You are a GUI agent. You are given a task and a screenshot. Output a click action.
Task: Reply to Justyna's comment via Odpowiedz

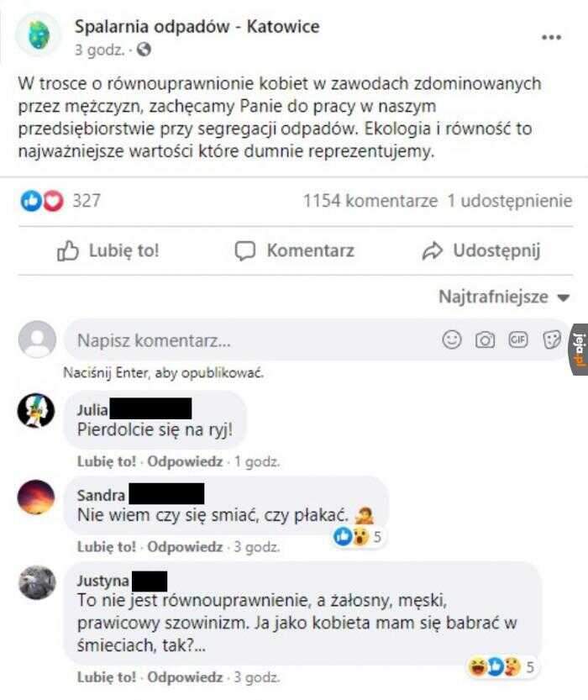point(185,677)
